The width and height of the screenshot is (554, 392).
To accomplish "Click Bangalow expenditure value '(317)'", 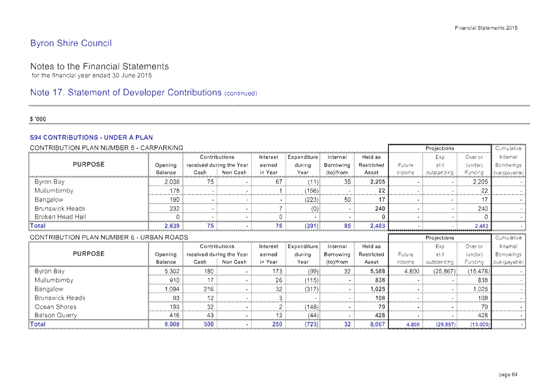I will tap(311, 289).
